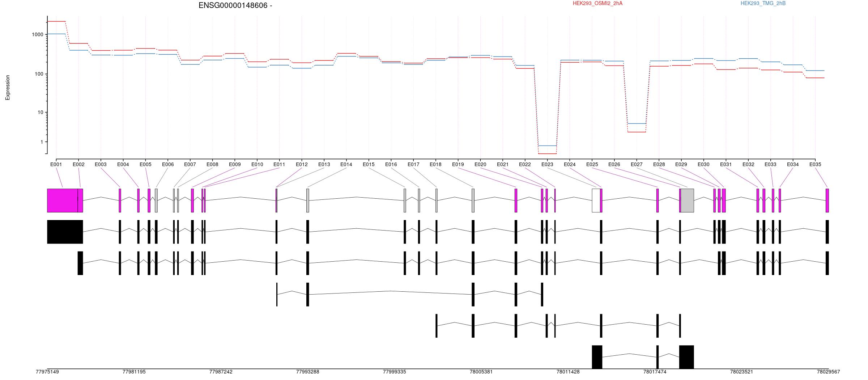Click exon label E035

pos(815,164)
